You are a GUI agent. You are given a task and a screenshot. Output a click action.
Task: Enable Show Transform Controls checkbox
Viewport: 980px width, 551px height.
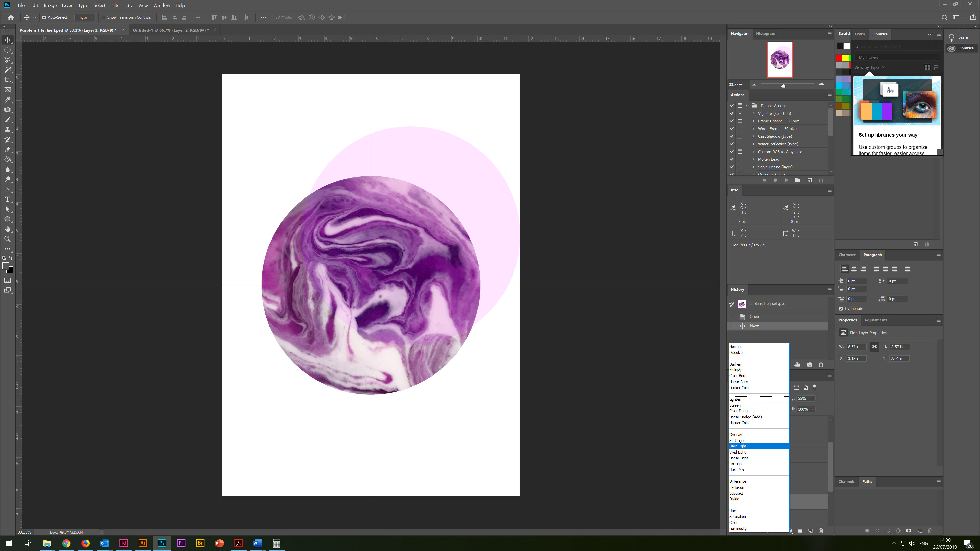tap(103, 18)
